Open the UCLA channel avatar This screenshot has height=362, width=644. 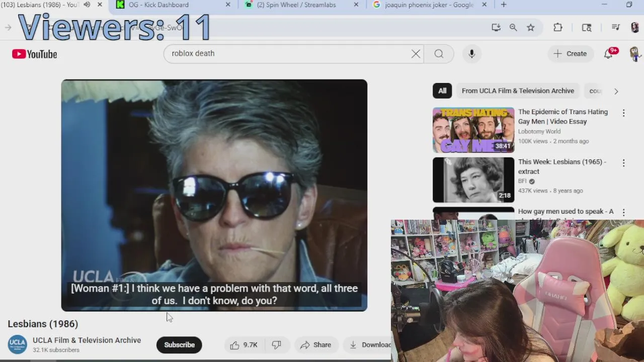point(17,344)
